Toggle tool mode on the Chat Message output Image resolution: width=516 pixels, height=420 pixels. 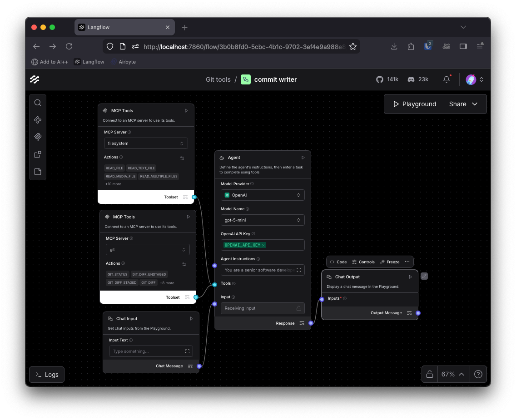(x=190, y=366)
